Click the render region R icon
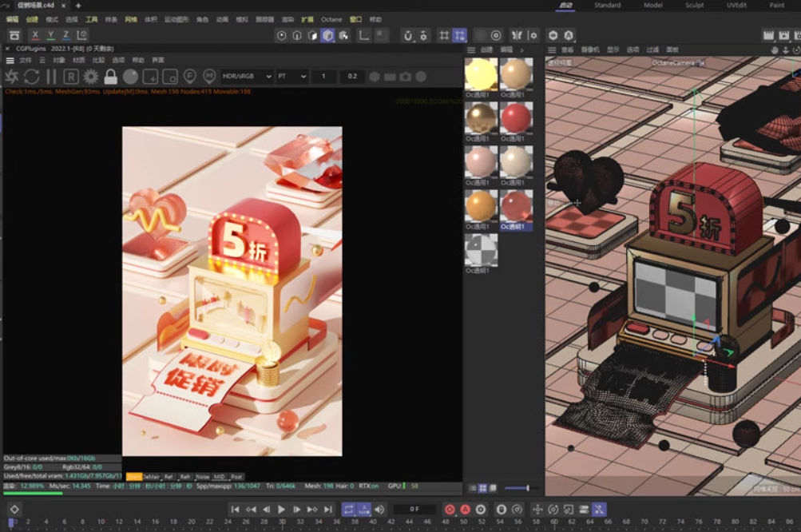801x532 pixels. [71, 77]
